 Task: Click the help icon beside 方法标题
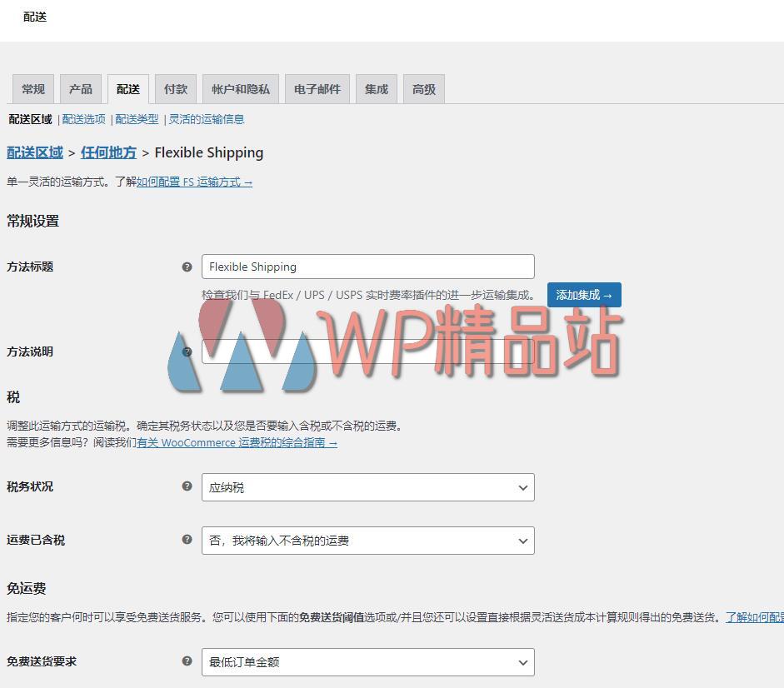click(187, 267)
